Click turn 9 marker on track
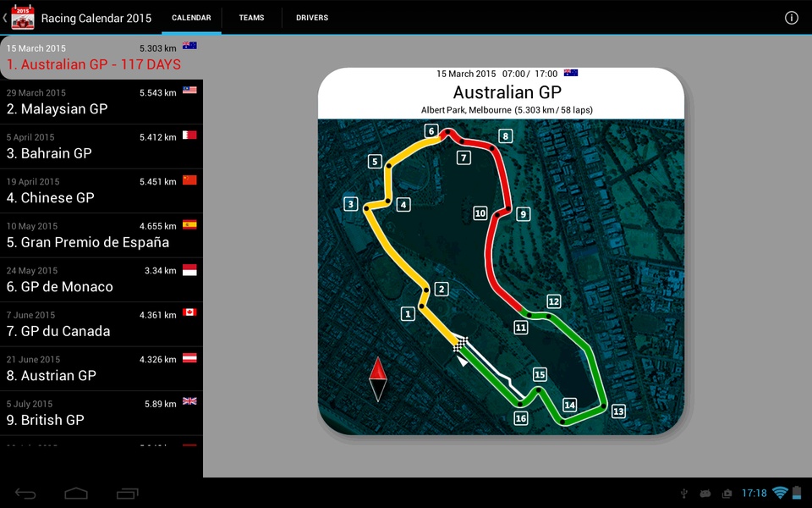 [523, 213]
